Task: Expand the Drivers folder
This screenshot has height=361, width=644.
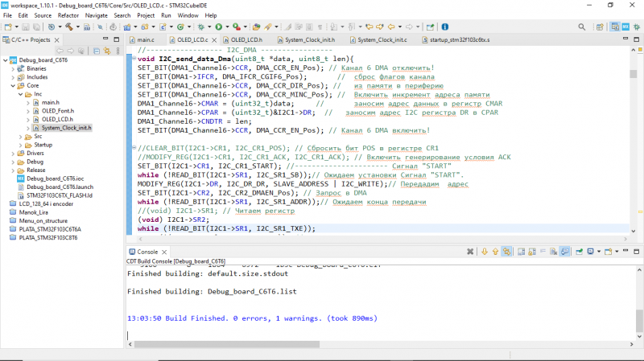Action: tap(14, 153)
